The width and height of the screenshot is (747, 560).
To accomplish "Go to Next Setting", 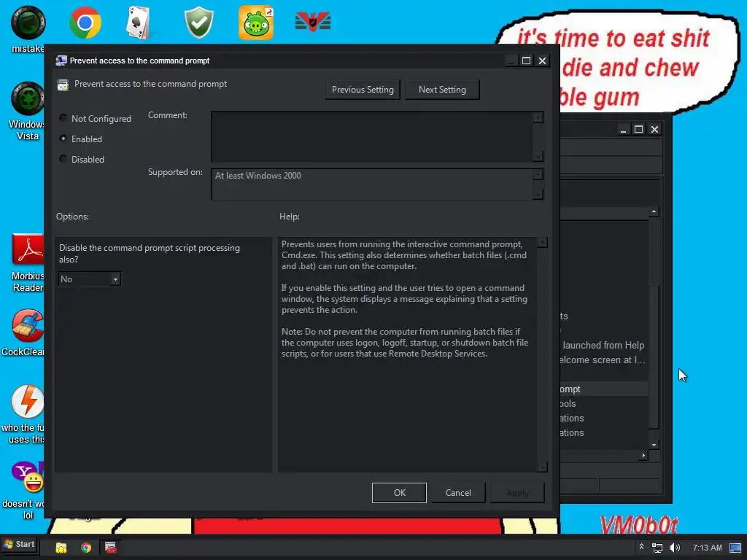I will [442, 90].
